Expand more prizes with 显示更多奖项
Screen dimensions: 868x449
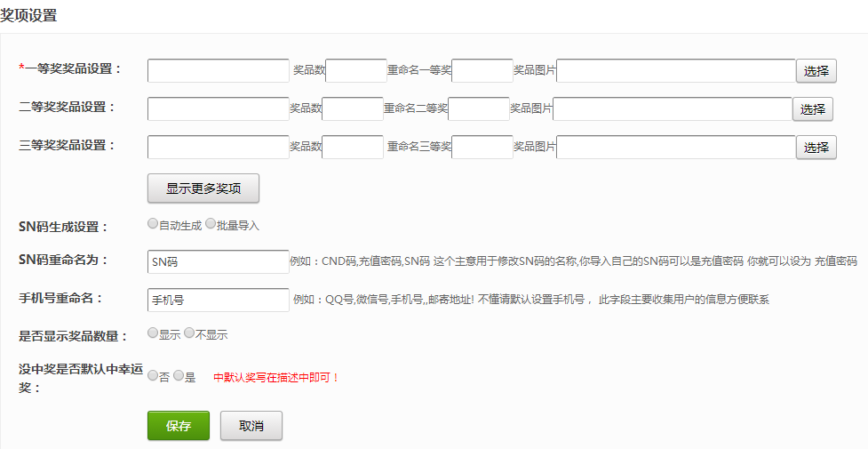pyautogui.click(x=203, y=188)
